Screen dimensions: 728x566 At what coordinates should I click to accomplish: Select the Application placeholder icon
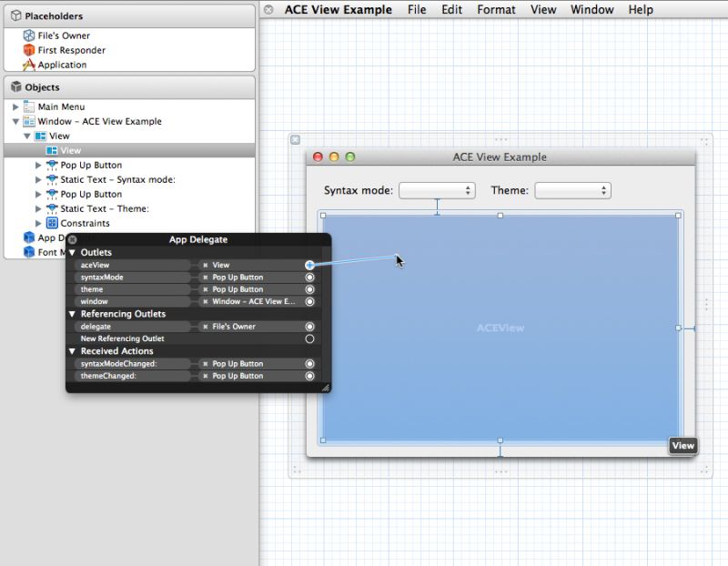pyautogui.click(x=29, y=65)
